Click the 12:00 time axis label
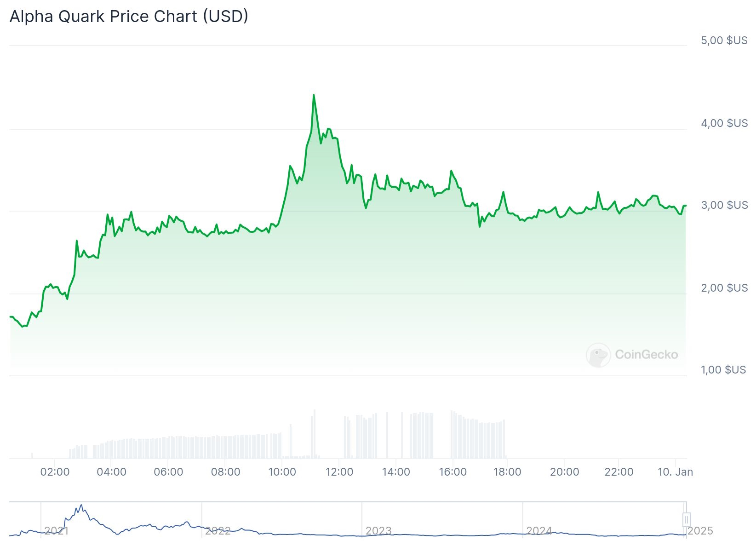756x552 pixels. click(x=339, y=472)
